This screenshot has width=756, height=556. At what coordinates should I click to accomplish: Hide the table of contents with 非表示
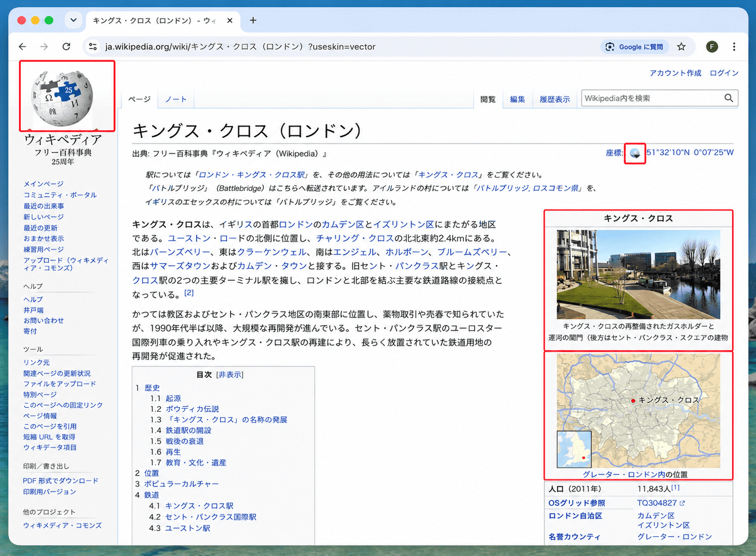coord(230,375)
